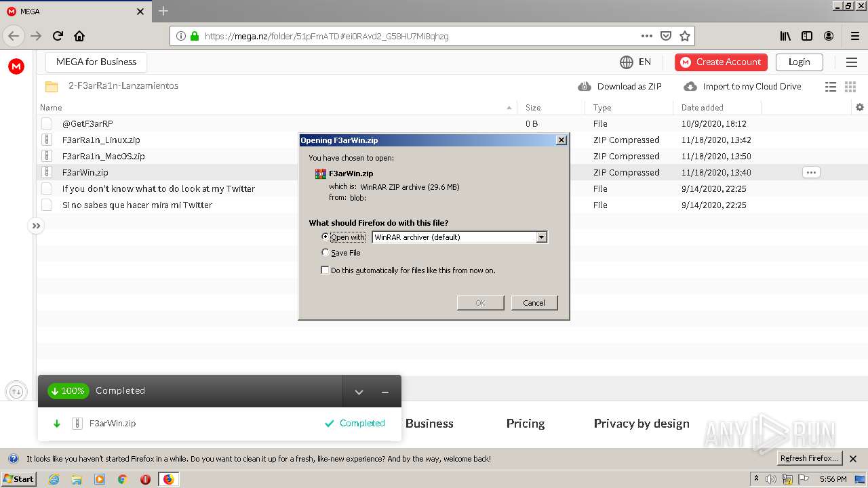Expand the left sidebar double-arrow

click(x=36, y=226)
